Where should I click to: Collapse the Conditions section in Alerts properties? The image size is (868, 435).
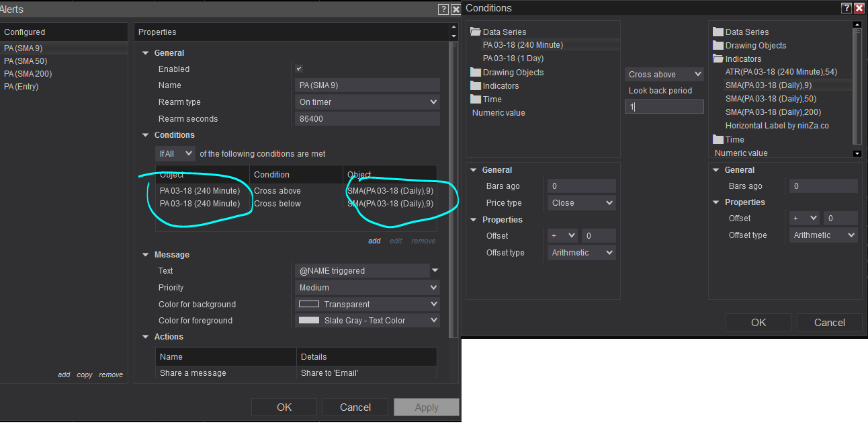(x=146, y=135)
